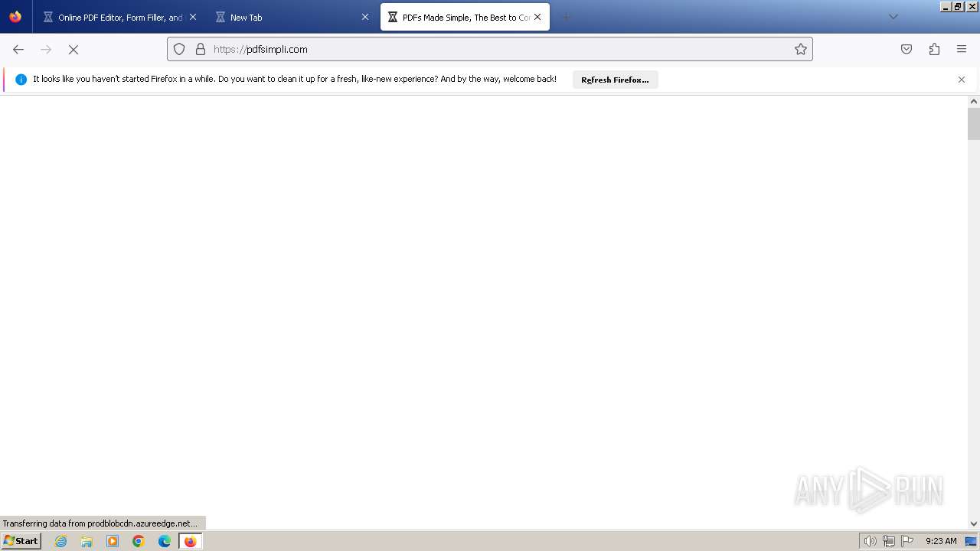Screen dimensions: 980x551
Task: Click the page scrollbar up arrow
Action: pos(974,101)
